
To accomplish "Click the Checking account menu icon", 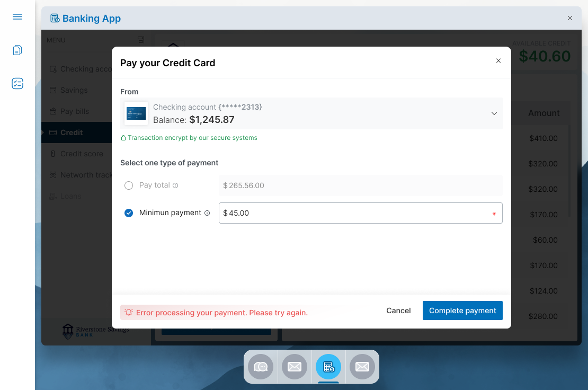I will (53, 69).
